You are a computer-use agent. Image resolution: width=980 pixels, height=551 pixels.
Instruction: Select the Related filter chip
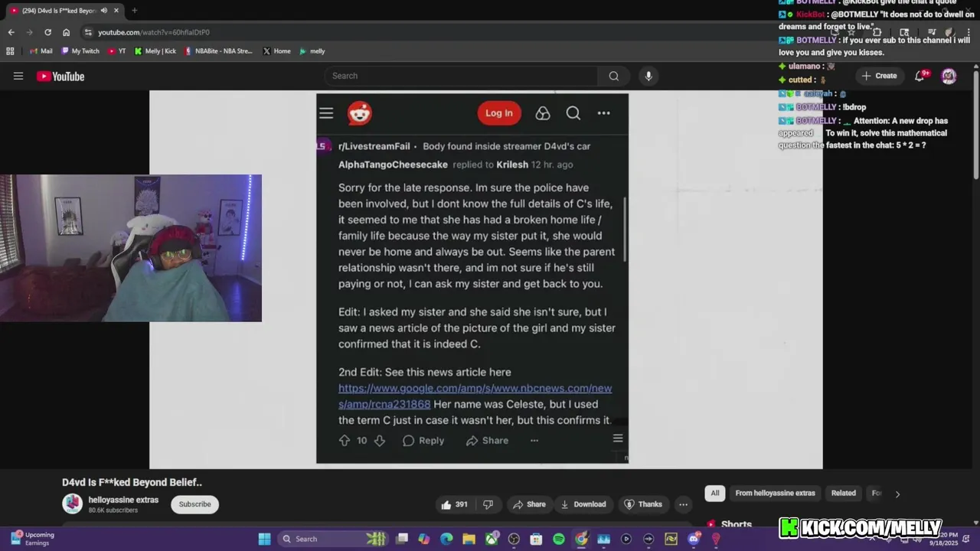[844, 493]
